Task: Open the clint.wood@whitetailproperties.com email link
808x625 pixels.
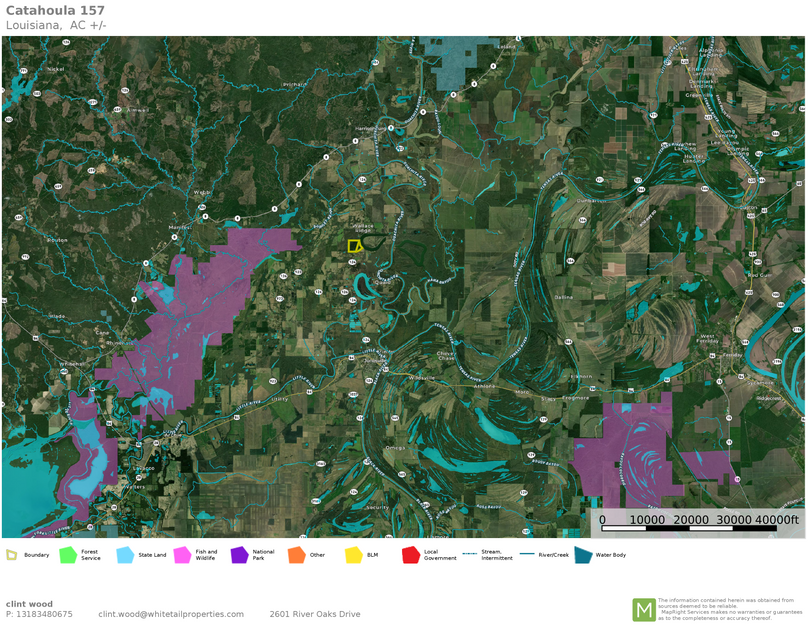Action: tap(170, 614)
